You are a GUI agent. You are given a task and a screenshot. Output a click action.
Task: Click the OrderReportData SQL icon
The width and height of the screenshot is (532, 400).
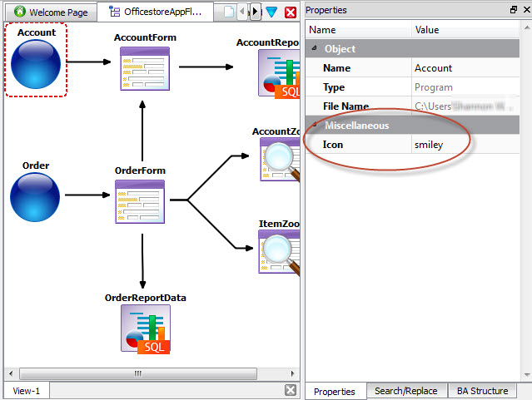pos(147,329)
